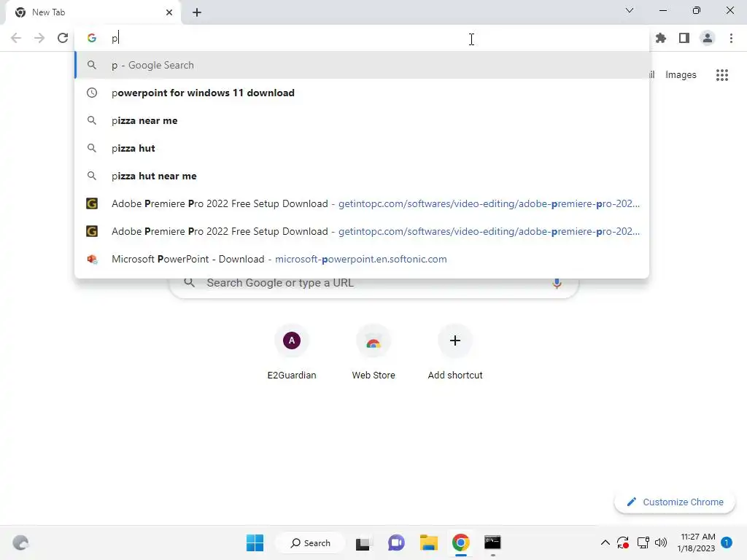The image size is (747, 560).
Task: Reload the page with the refresh icon
Action: point(63,38)
